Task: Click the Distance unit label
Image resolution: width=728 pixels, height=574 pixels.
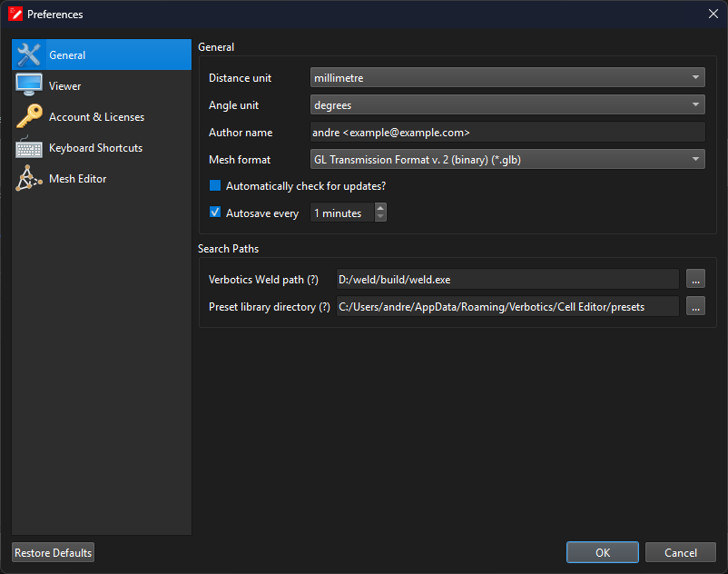Action: (x=240, y=78)
